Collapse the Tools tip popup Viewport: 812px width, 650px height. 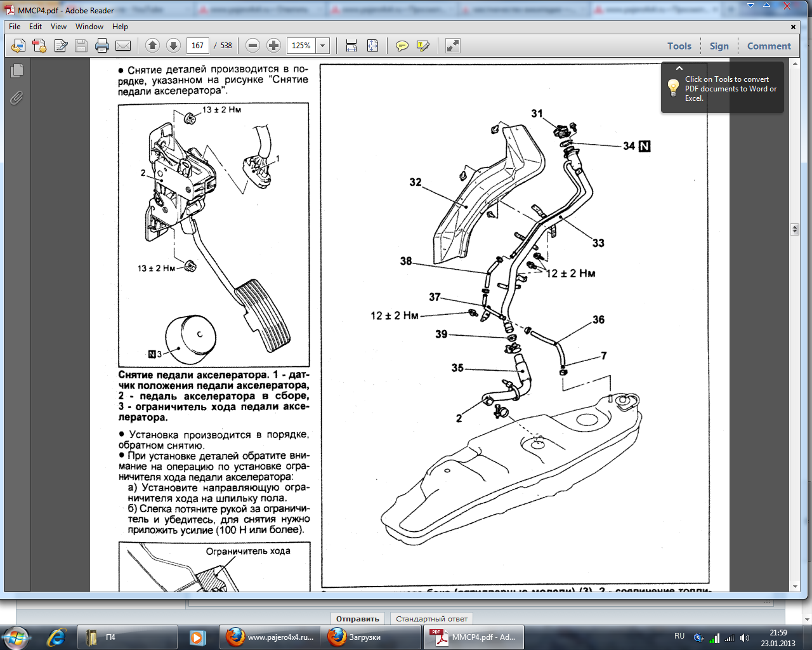[679, 68]
